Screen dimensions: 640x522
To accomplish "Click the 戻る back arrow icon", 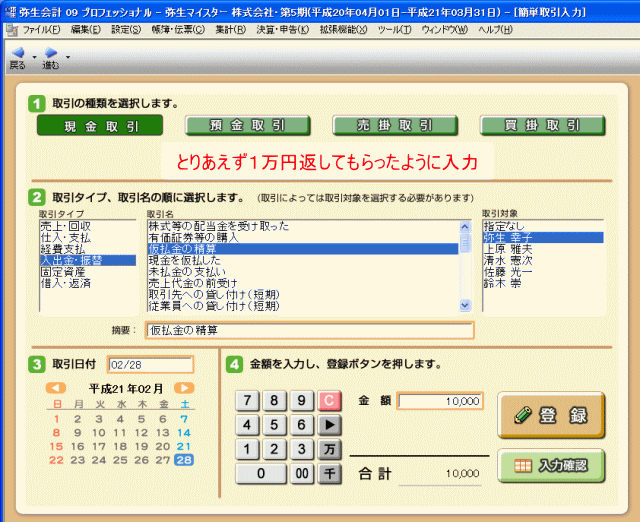I will tap(18, 53).
